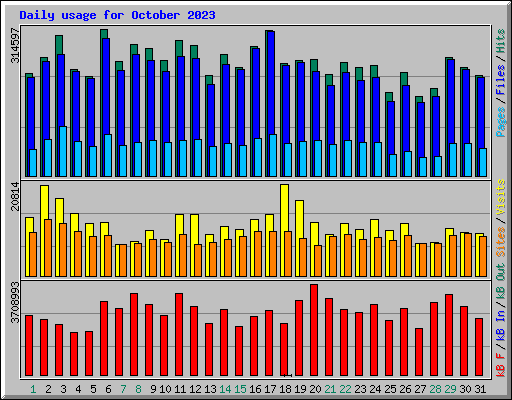The width and height of the screenshot is (512, 400).
Task: Select the cyan pages bar for day 27
Action: point(423,167)
